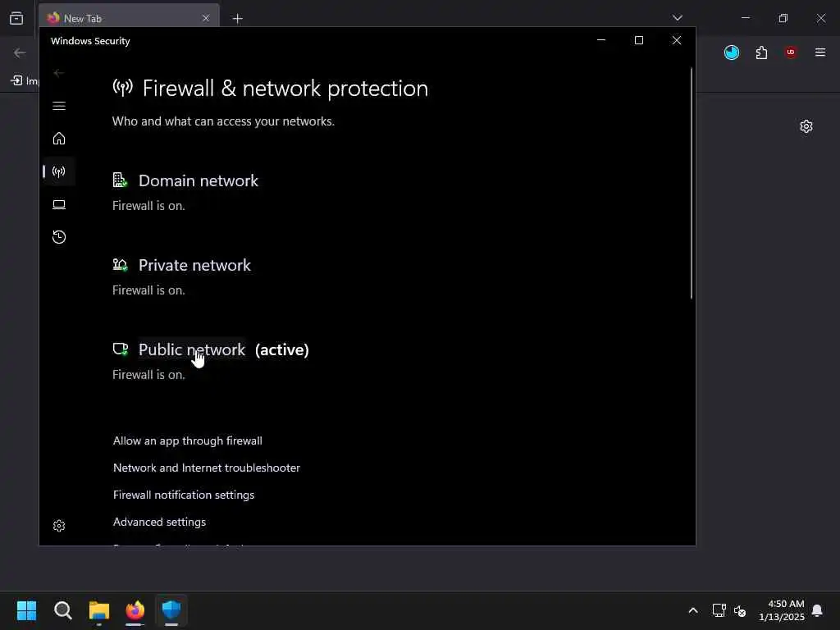Open the Extensions puzzle icon in Firefox

tap(761, 52)
